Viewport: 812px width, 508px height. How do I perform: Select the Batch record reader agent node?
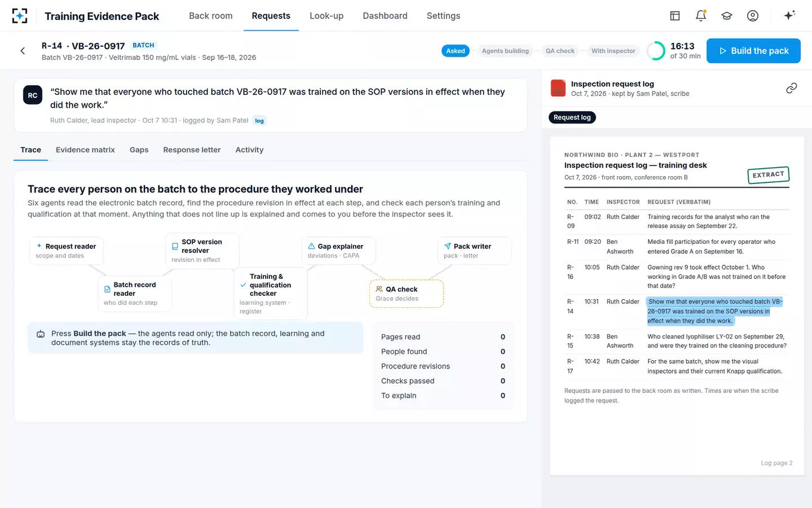pos(135,294)
